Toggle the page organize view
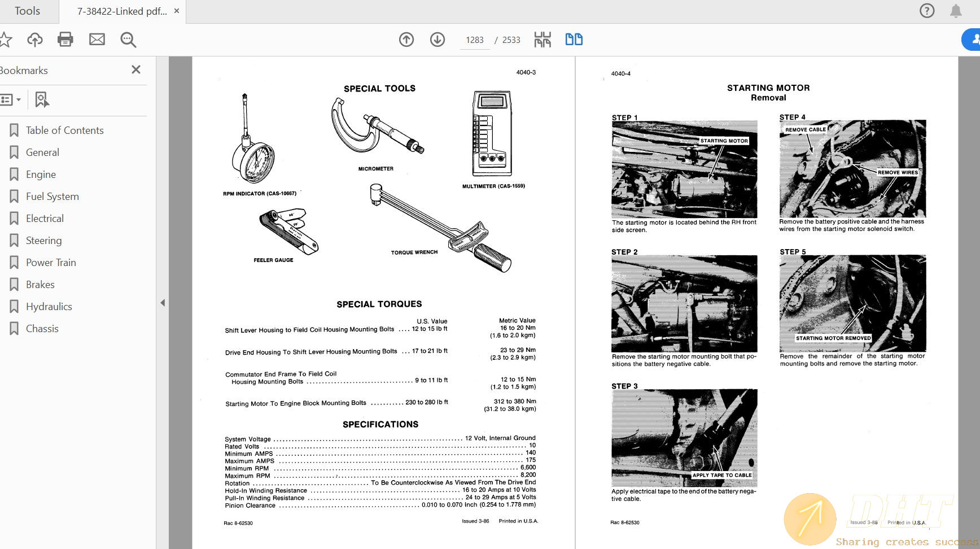 (x=541, y=40)
